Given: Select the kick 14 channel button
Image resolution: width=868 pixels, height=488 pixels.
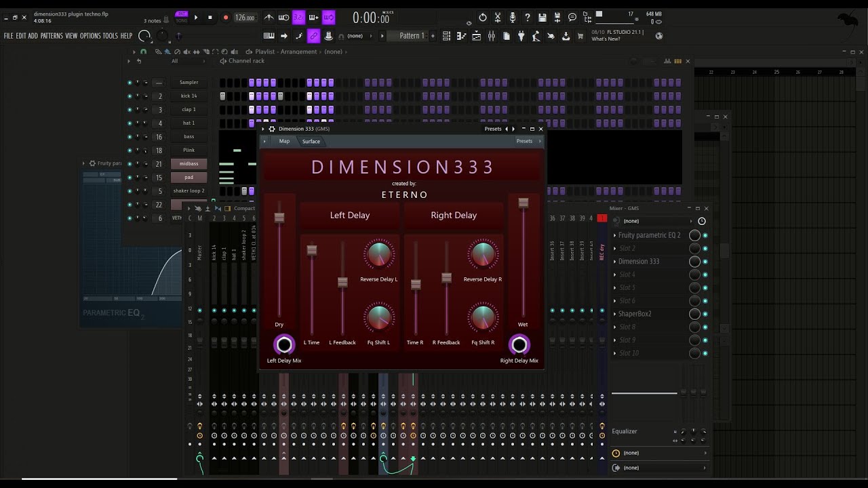Looking at the screenshot, I should 189,96.
